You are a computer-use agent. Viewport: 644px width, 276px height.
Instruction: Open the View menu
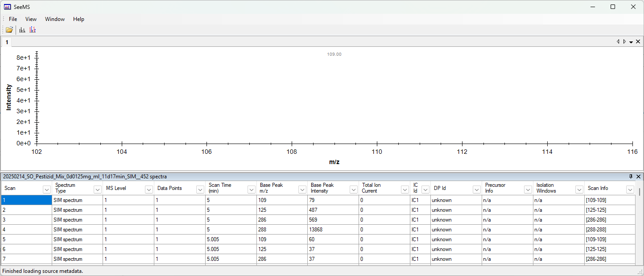coord(31,19)
